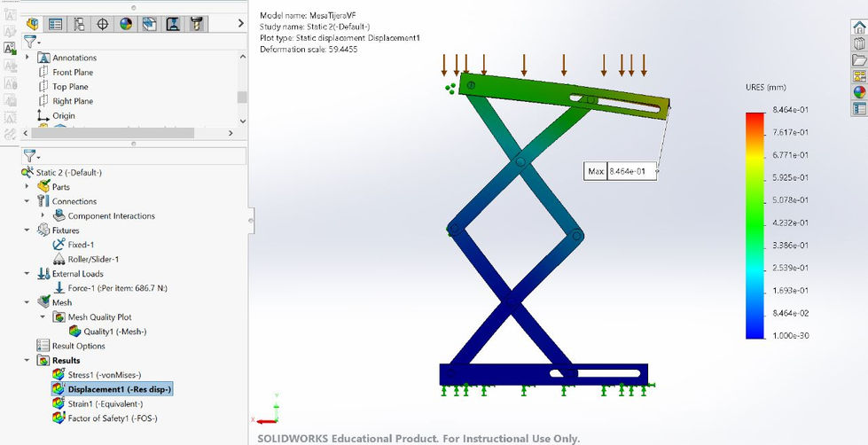The image size is (868, 445).
Task: Collapse the Results folder
Action: (27, 360)
